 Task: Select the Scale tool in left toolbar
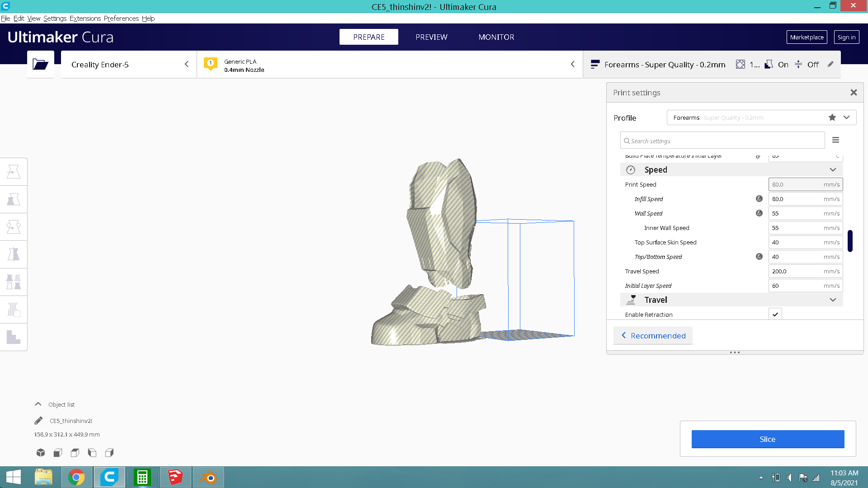(14, 199)
